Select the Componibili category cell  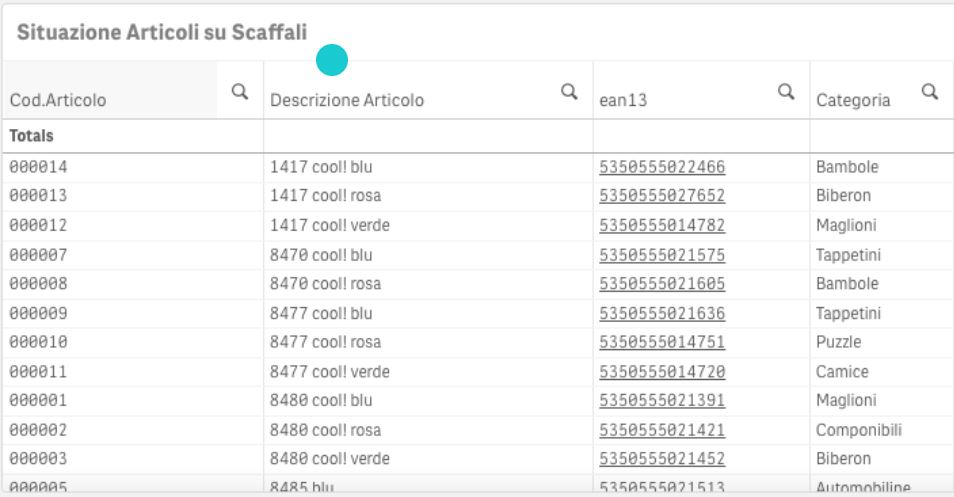click(x=859, y=430)
